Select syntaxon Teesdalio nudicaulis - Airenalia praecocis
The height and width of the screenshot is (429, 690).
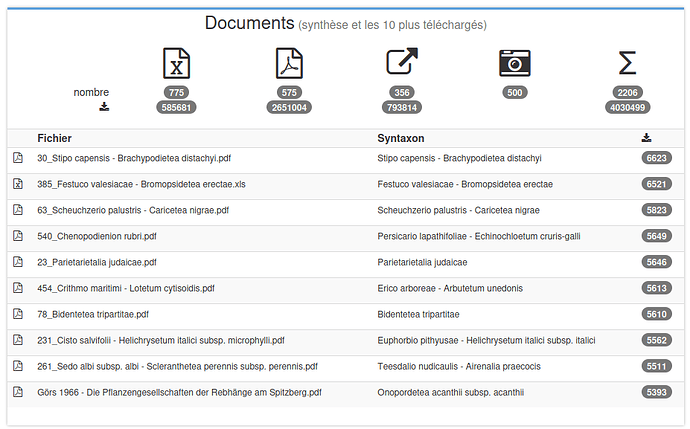pos(459,366)
